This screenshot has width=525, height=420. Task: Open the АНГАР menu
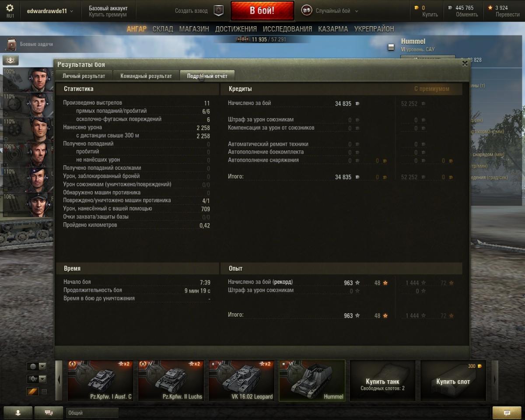[x=136, y=29]
